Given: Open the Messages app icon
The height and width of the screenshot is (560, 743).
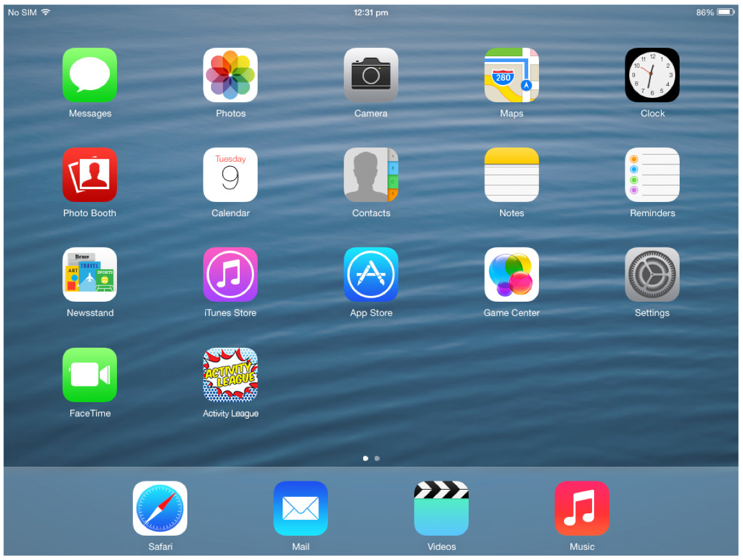Looking at the screenshot, I should [x=90, y=75].
